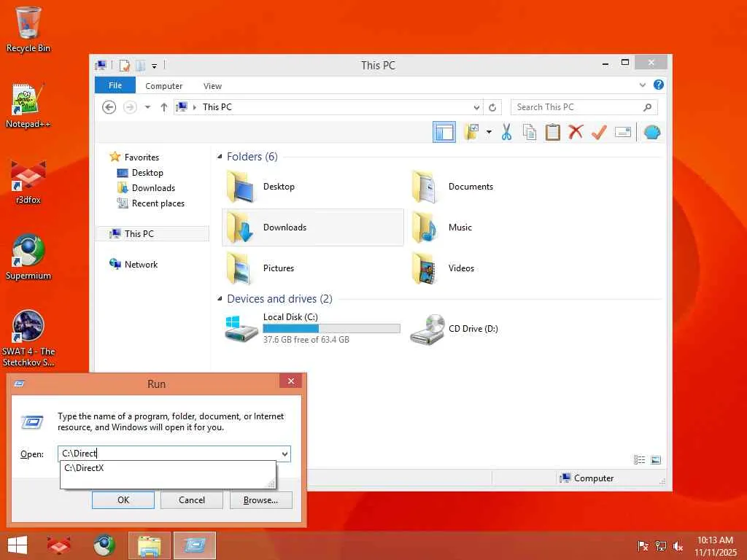Select the Downloads folder in main pane
This screenshot has height=560, width=747.
coord(312,227)
